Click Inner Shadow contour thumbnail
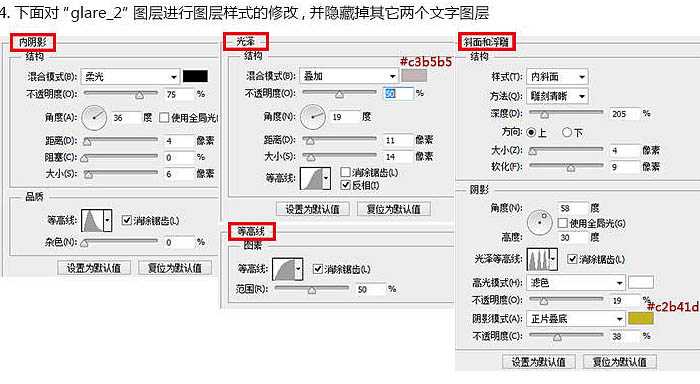The width and height of the screenshot is (700, 384). 92,220
